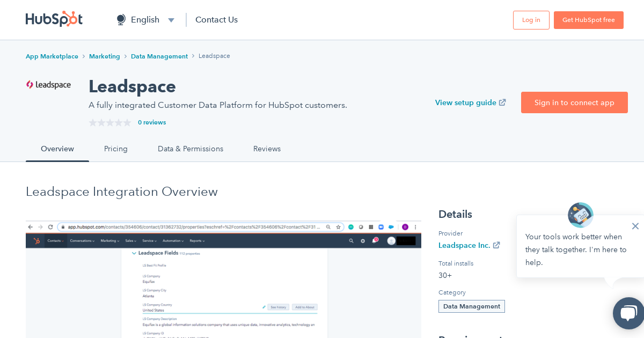
Task: Open the chat widget bubble
Action: pyautogui.click(x=628, y=313)
